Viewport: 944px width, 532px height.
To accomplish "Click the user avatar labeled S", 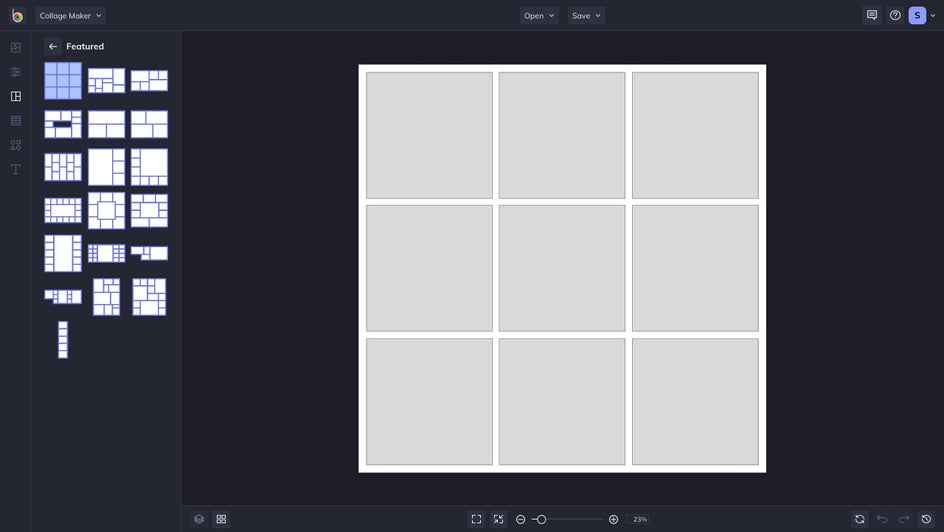I will click(917, 16).
